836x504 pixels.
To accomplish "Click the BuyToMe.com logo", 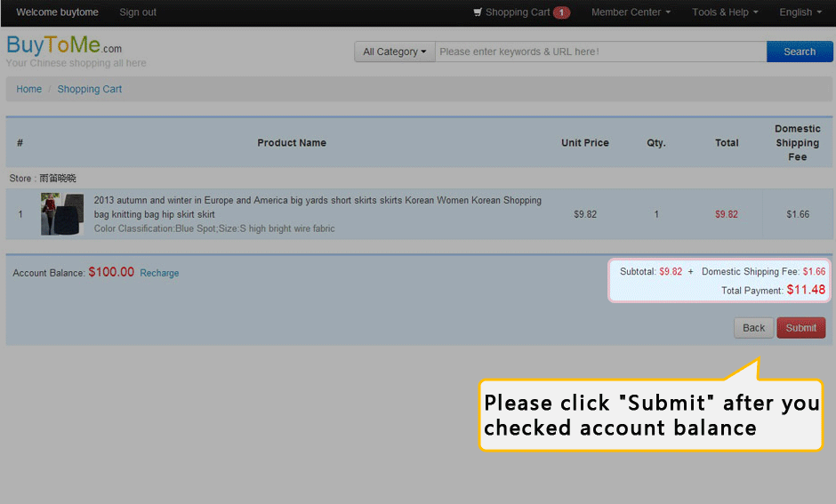I will click(x=64, y=46).
